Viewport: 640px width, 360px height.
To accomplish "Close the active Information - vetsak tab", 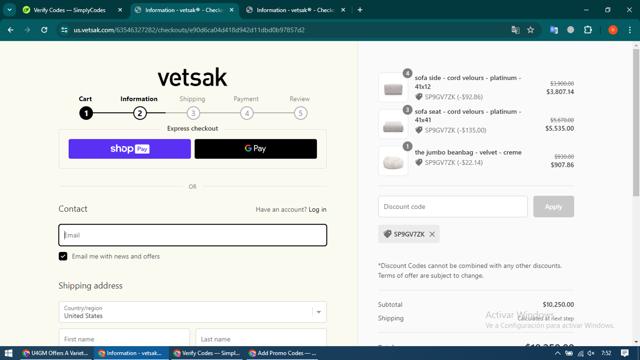I will pyautogui.click(x=231, y=10).
